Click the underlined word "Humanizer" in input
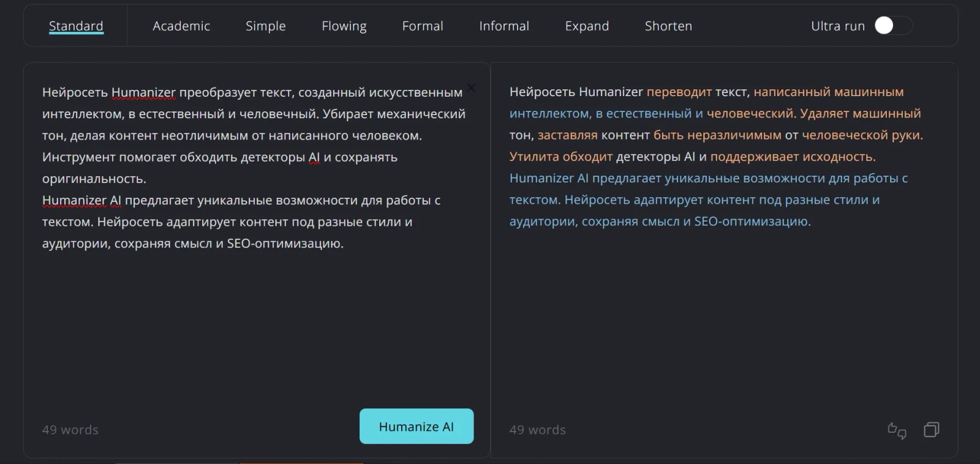This screenshot has height=464, width=980. (143, 92)
